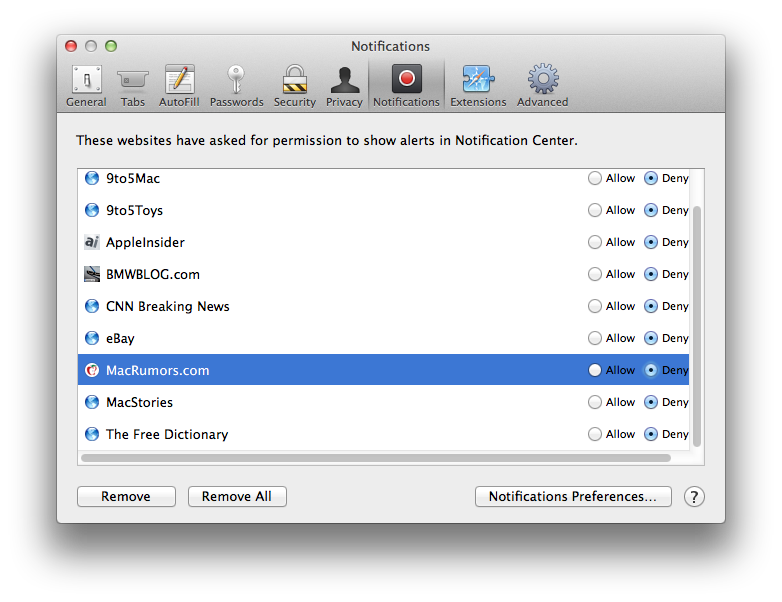This screenshot has height=602, width=782.
Task: Click the eBay globe icon
Action: click(92, 338)
